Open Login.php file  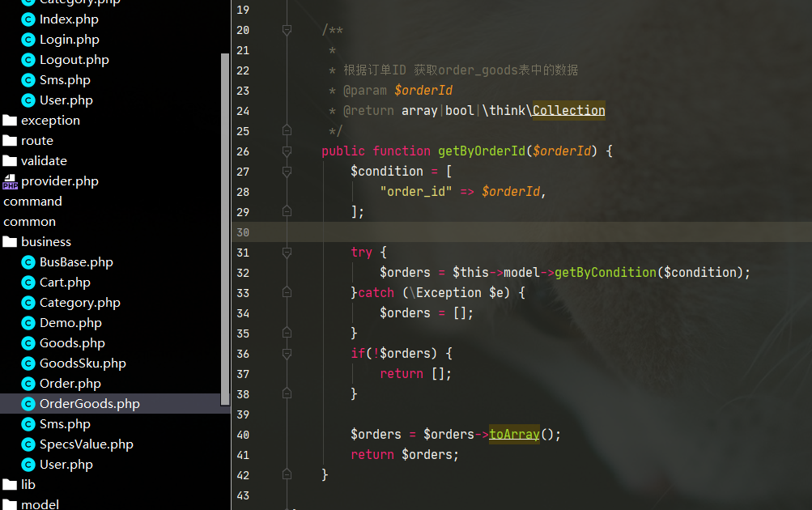pos(70,40)
